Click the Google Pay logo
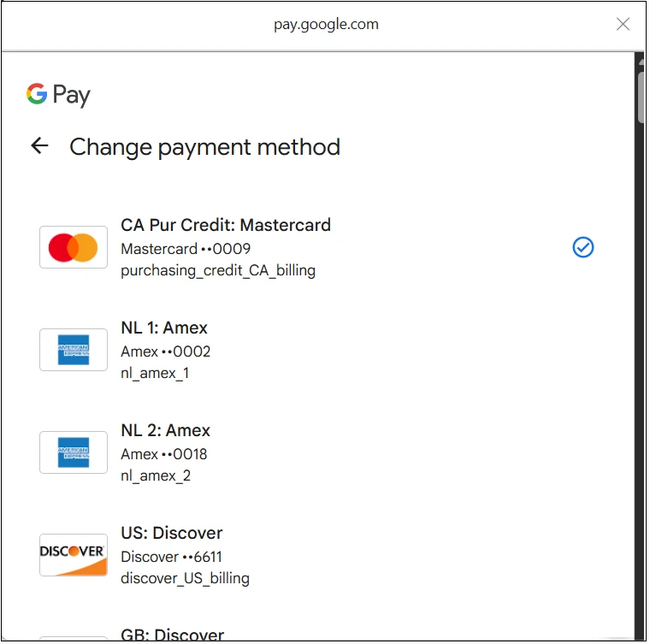The image size is (650, 644). point(58,94)
